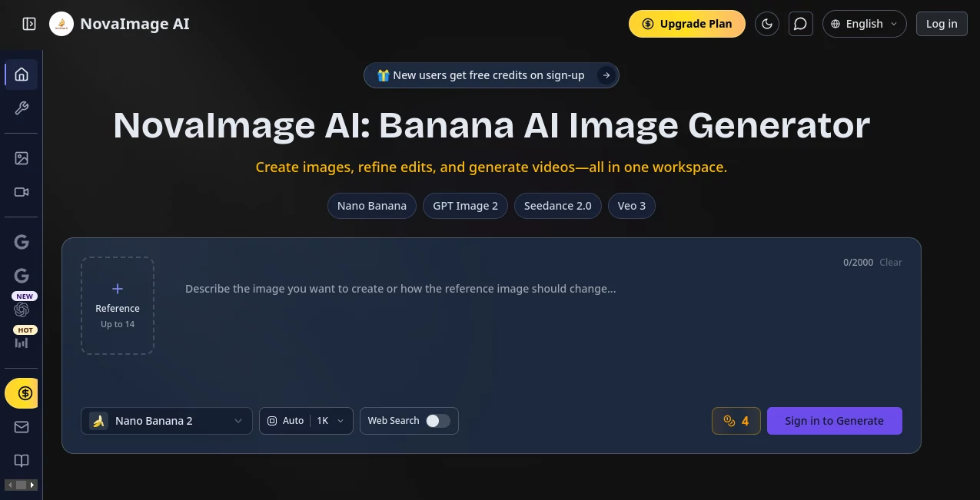This screenshot has width=980, height=500.
Task: Open the Auto 1K size dropdown
Action: point(306,421)
